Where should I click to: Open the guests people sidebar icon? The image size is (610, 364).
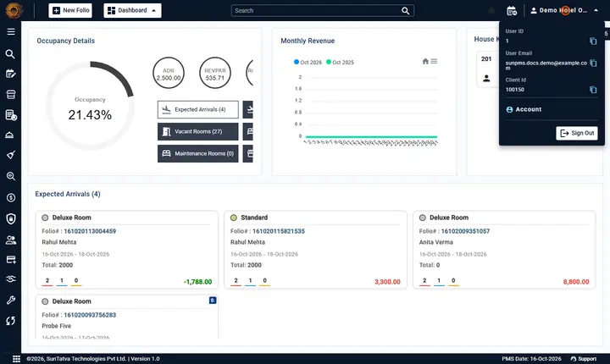tap(11, 240)
